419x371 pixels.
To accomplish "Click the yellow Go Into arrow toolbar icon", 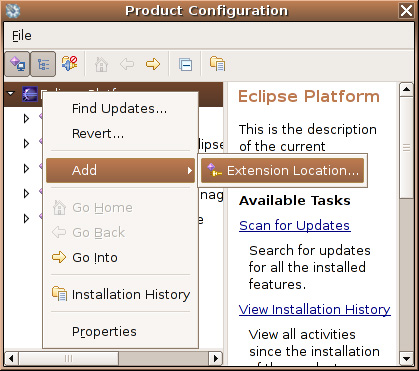I will point(153,64).
